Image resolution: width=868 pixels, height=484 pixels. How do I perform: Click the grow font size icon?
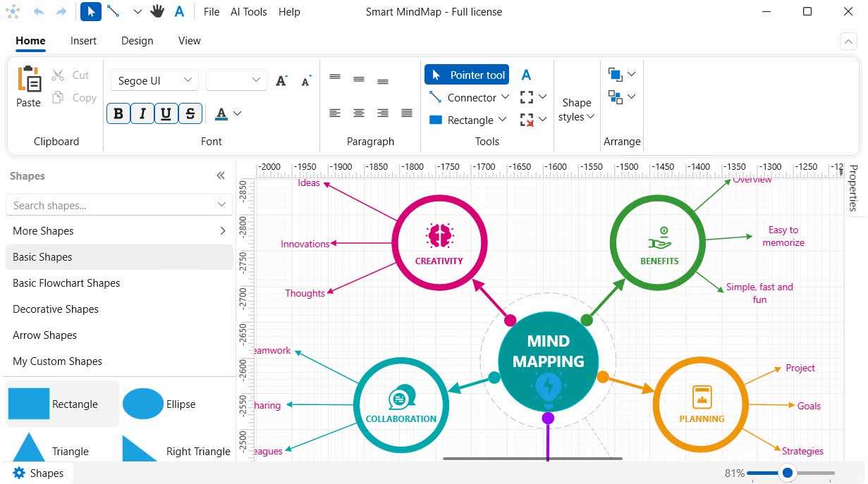[x=281, y=81]
